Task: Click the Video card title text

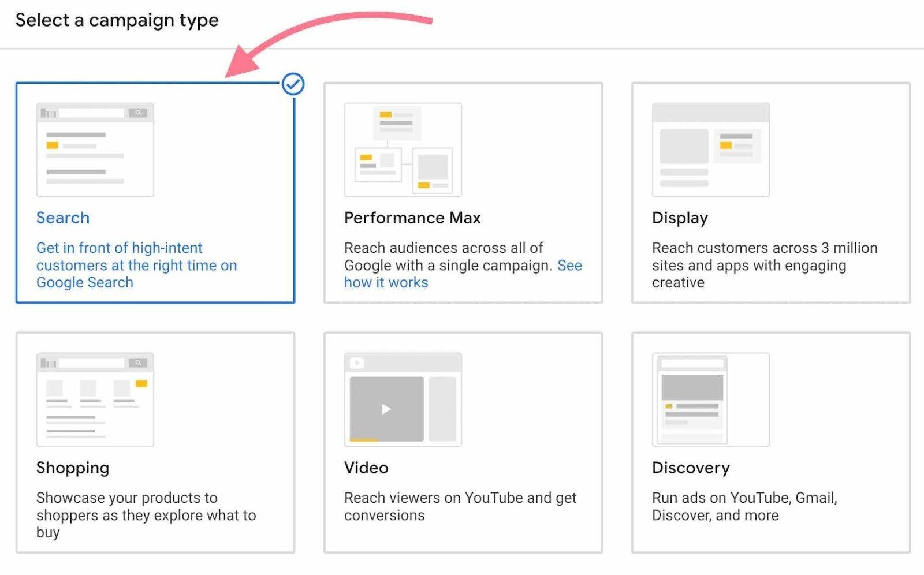Action: pos(366,468)
